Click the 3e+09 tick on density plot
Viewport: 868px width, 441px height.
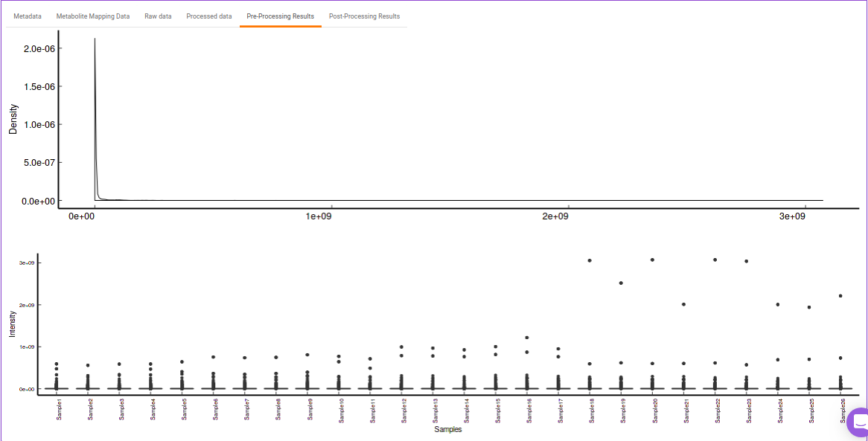792,217
